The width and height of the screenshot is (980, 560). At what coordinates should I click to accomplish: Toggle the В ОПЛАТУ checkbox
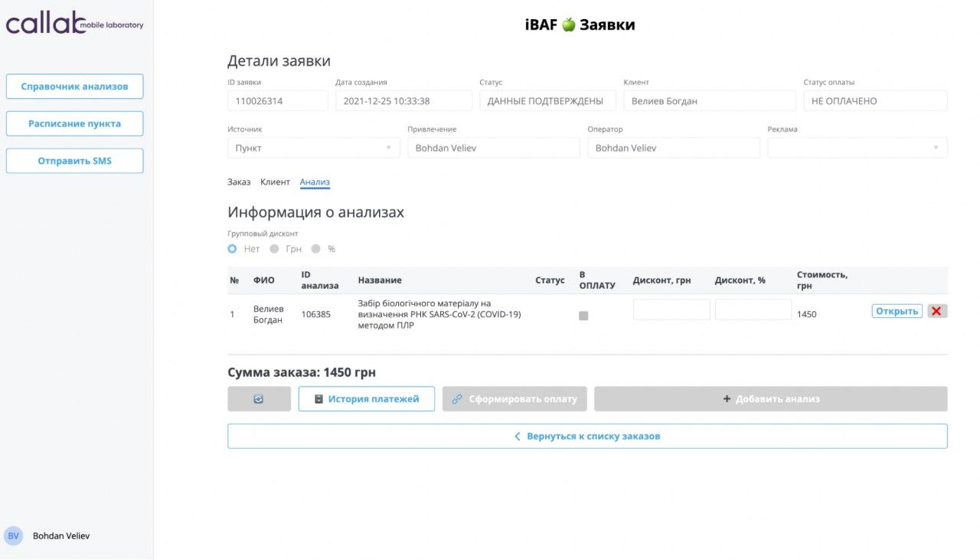click(583, 316)
